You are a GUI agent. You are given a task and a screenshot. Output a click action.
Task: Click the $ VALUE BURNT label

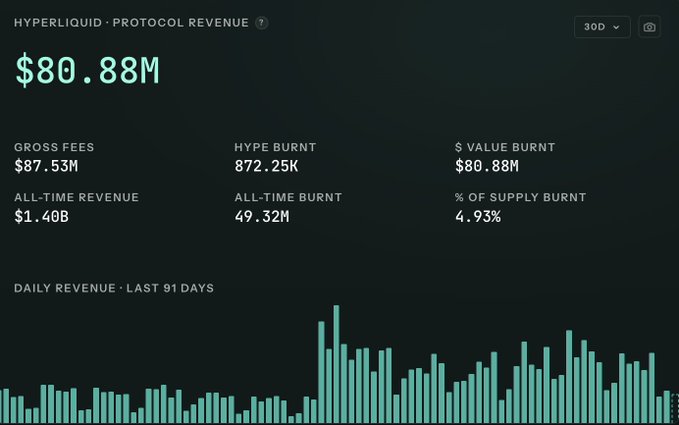coord(505,147)
